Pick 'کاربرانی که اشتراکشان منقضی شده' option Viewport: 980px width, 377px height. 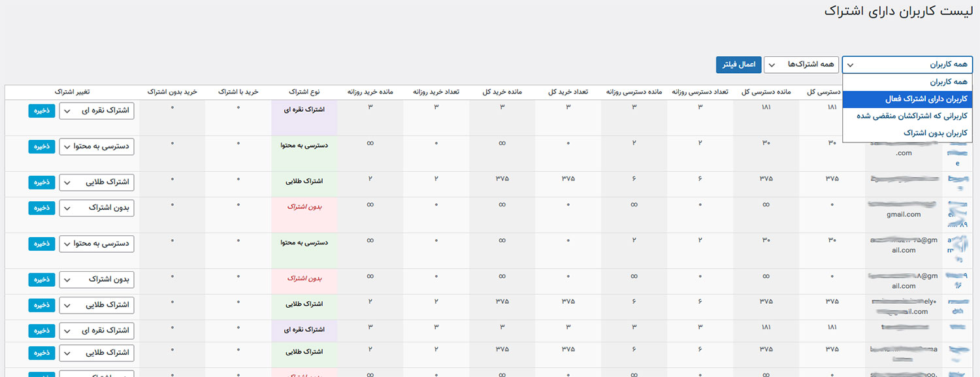907,116
